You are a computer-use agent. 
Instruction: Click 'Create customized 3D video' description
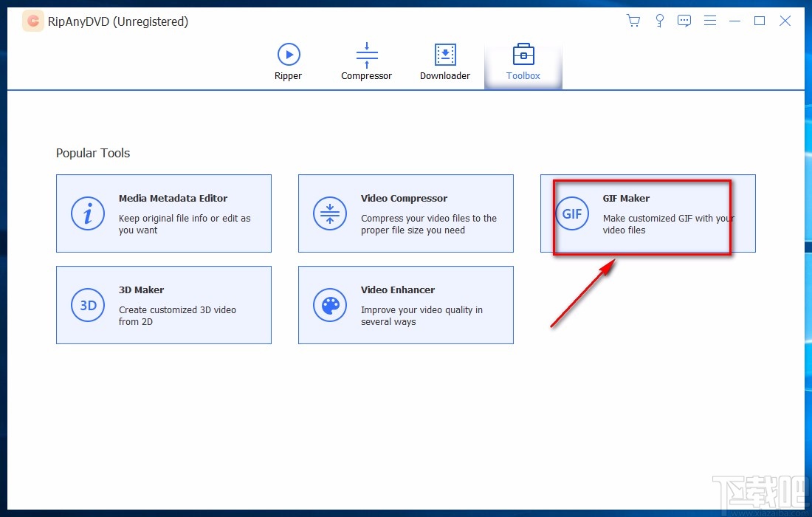(177, 315)
